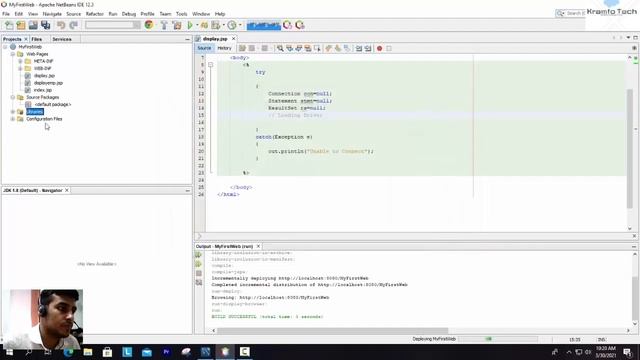Image resolution: width=640 pixels, height=360 pixels.
Task: Switch to the display.jsp editor tab
Action: [x=215, y=39]
